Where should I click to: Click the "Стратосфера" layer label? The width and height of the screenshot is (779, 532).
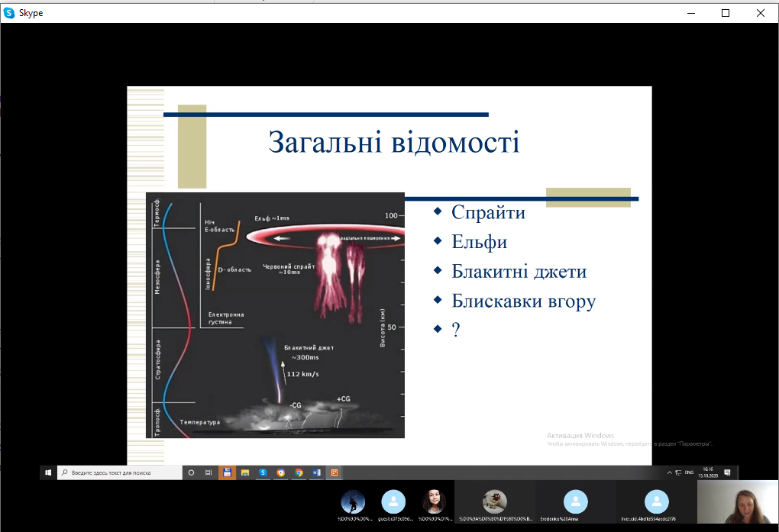[x=157, y=360]
